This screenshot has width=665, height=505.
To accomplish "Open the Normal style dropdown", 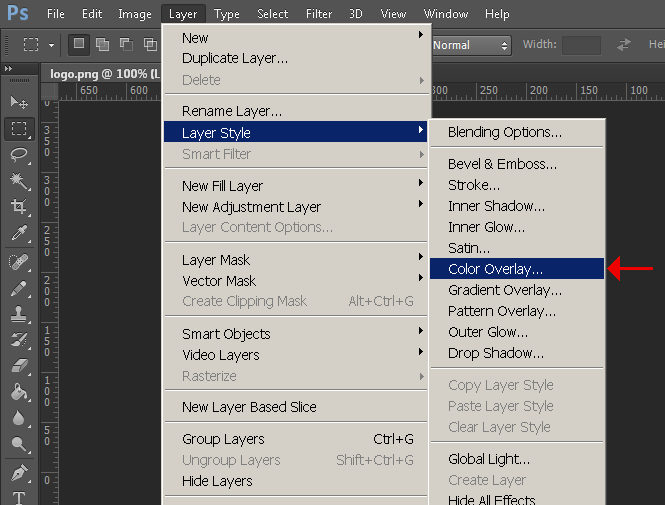I will [x=471, y=45].
